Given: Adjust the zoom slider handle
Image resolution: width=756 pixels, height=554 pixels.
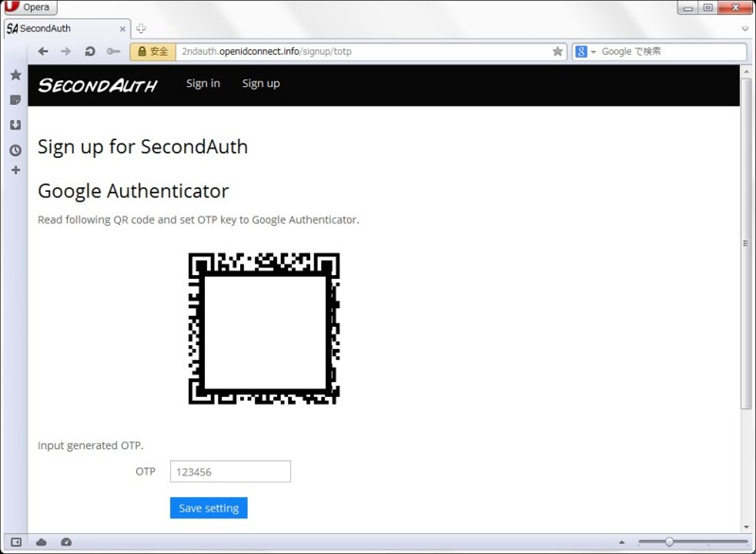Looking at the screenshot, I should pos(669,542).
